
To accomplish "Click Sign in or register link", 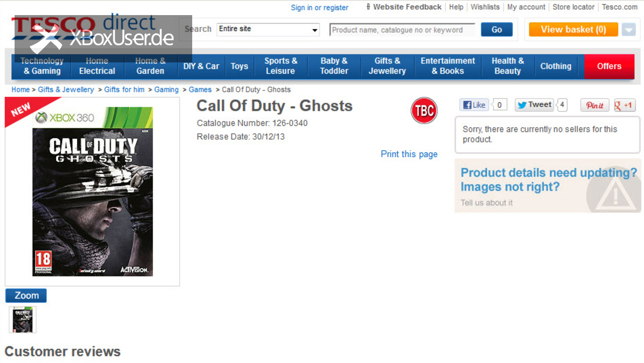I will [319, 8].
